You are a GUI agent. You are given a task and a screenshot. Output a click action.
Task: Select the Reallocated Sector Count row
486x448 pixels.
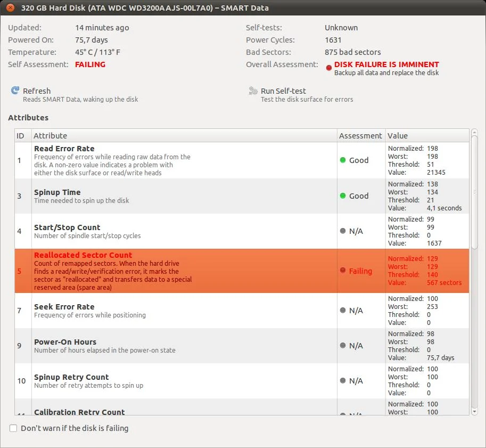click(242, 271)
